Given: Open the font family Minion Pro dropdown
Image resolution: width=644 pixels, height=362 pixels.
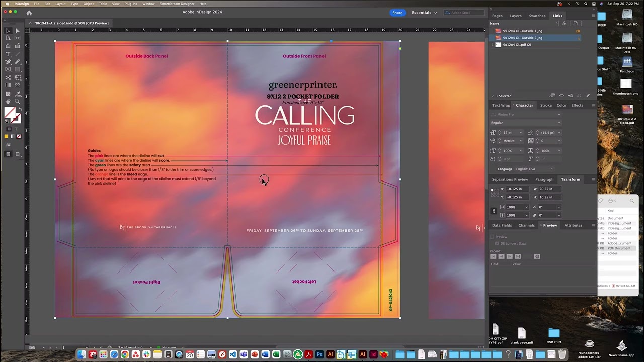Looking at the screenshot, I should click(x=559, y=114).
